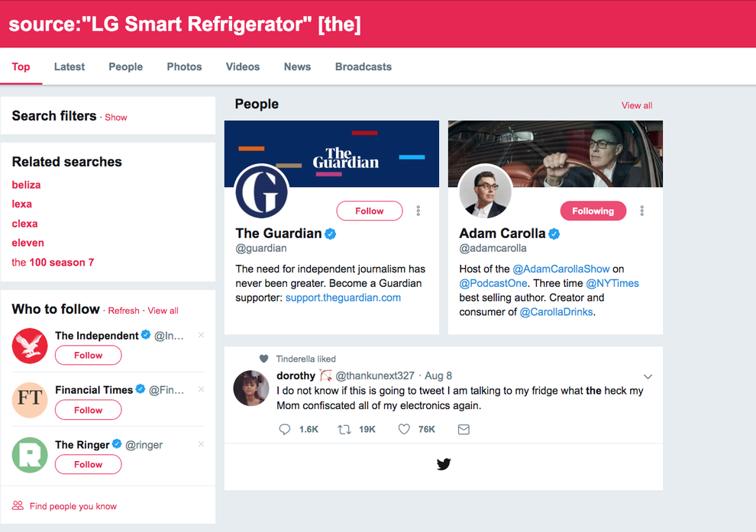
Task: Click The Ringer's green logo avatar
Action: [x=29, y=454]
